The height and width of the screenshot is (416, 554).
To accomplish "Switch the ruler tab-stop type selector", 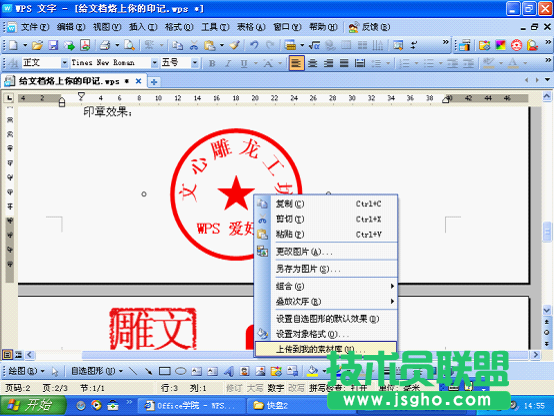I will pos(9,98).
